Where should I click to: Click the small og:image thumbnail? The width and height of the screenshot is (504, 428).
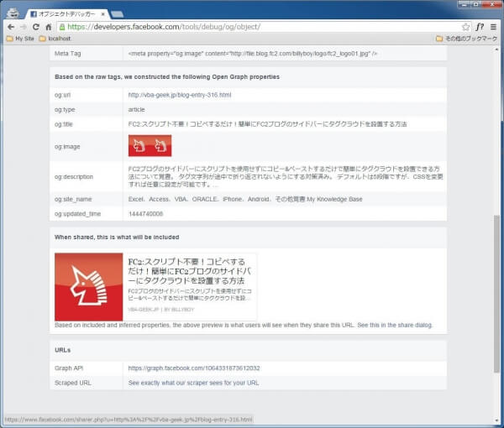pos(150,145)
